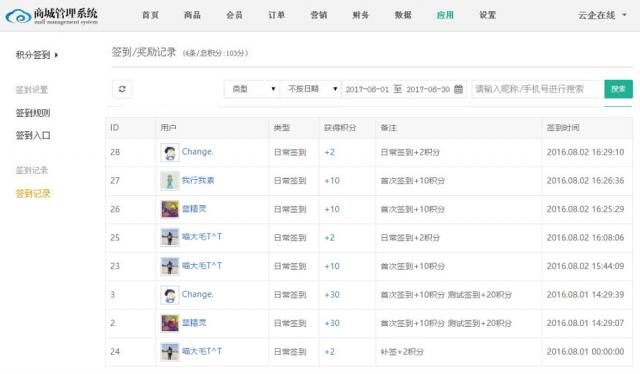The image size is (640, 374).
Task: Open the 营销 top menu
Action: (x=319, y=15)
